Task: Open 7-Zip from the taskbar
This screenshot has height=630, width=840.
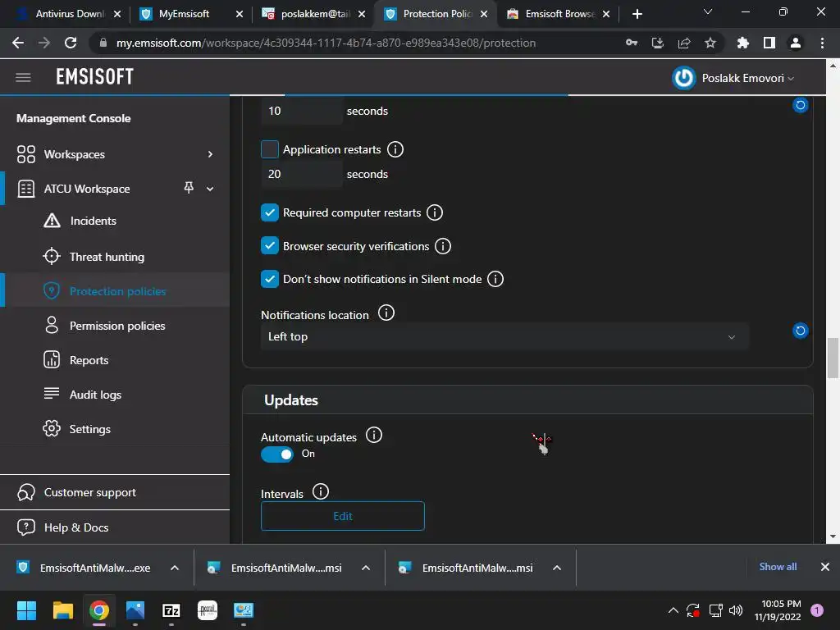Action: pos(171,610)
